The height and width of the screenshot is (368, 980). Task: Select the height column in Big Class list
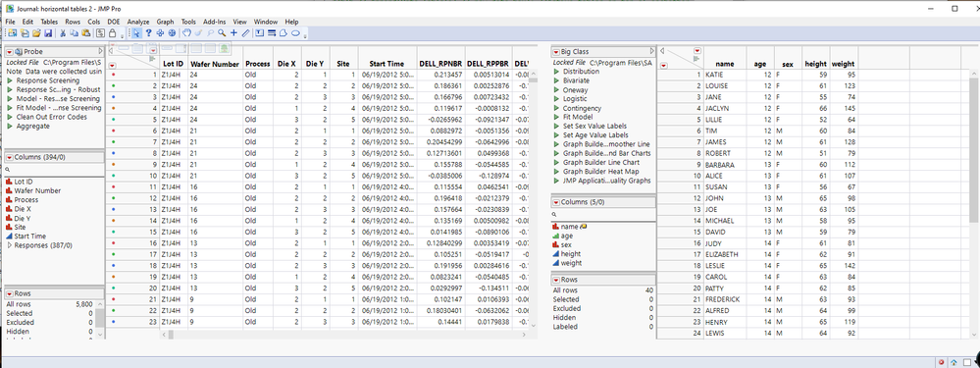pos(571,254)
